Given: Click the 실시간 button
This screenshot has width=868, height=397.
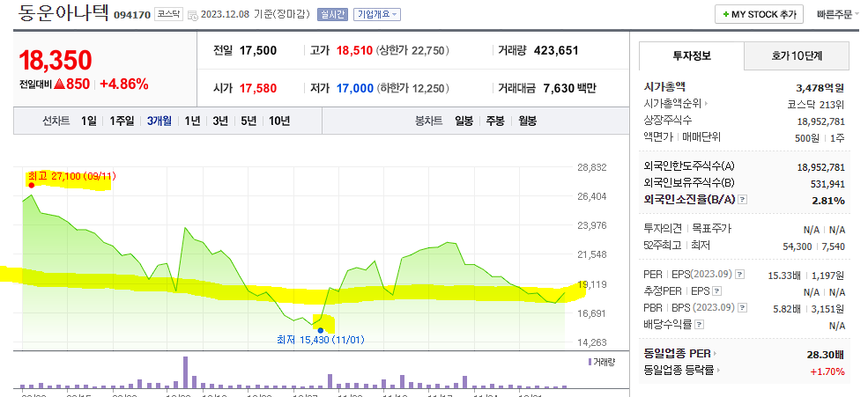Looking at the screenshot, I should pyautogui.click(x=332, y=15).
